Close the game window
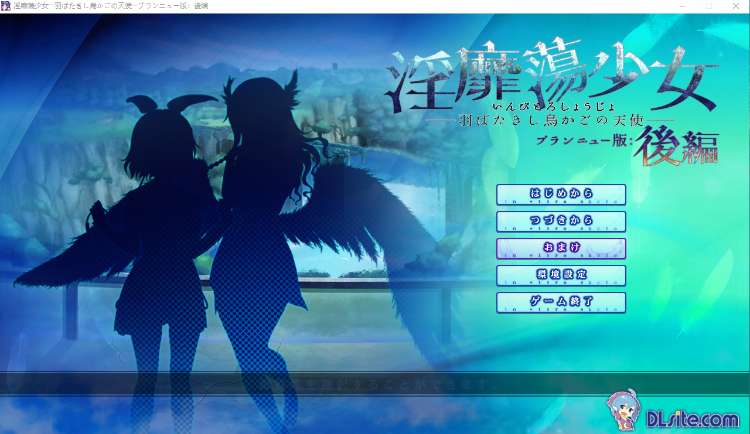The height and width of the screenshot is (434, 750). (736, 6)
